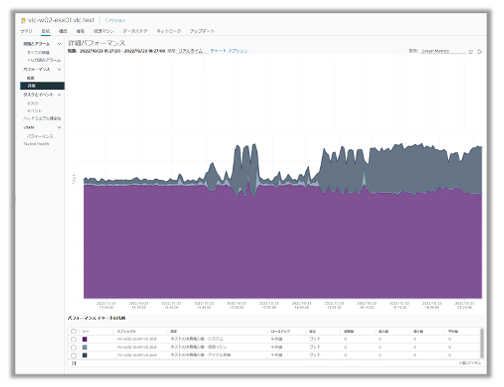Open the リアルタイム period dropdown
This screenshot has width=504, height=387.
click(x=193, y=51)
